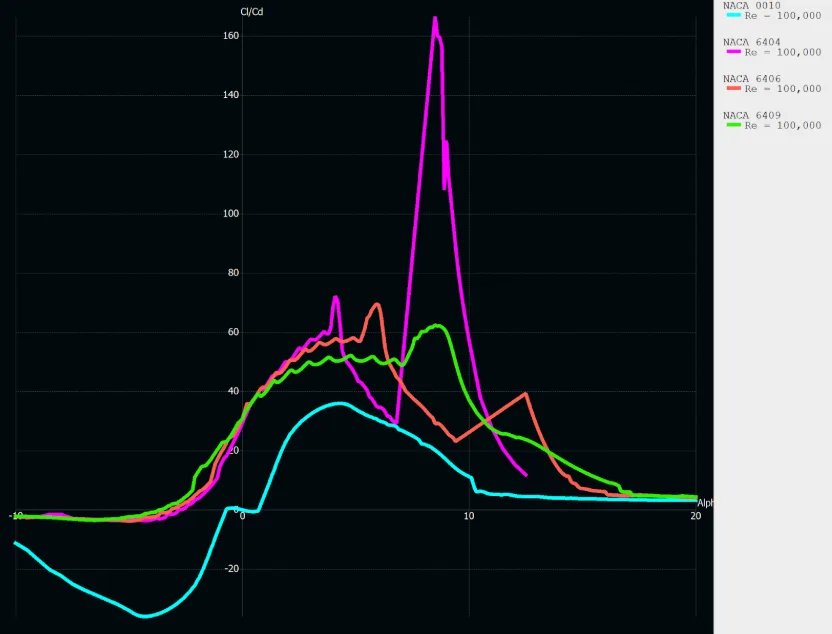The image size is (832, 634).
Task: Click the 100 tick label on the y-axis
Action: 231,214
